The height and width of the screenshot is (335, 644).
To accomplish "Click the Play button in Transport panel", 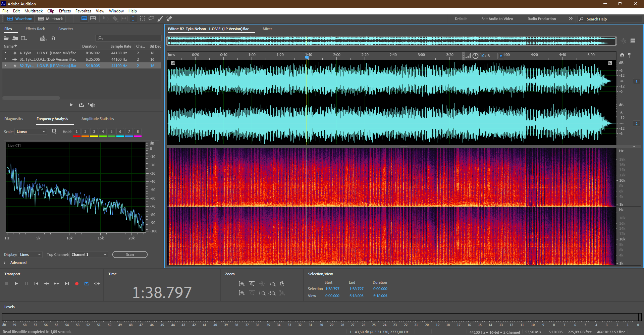I will pos(16,284).
